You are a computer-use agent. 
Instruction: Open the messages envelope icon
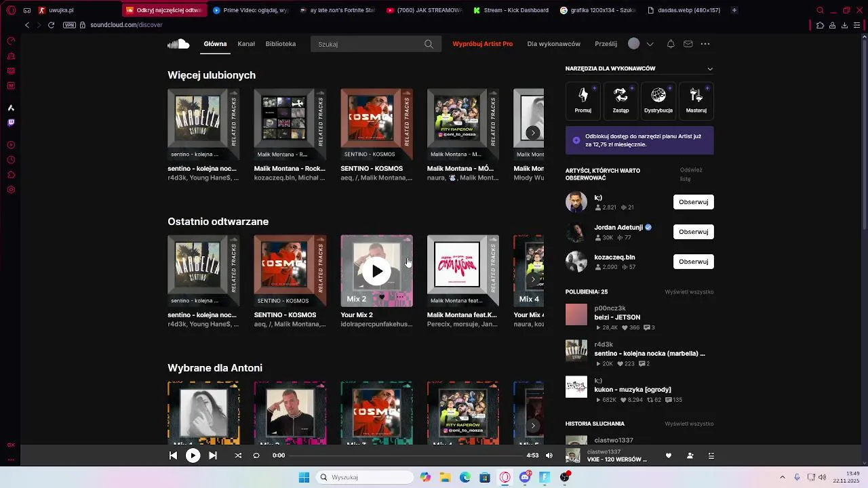[x=688, y=44]
